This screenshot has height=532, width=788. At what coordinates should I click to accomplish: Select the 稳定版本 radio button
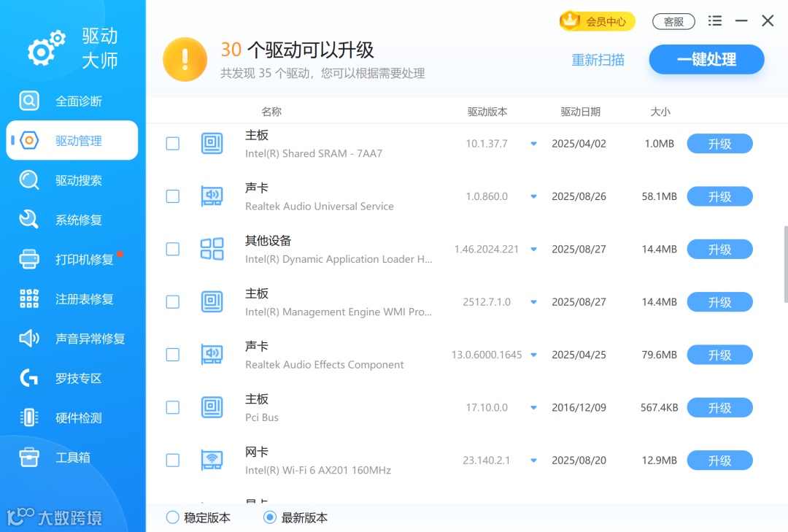point(172,517)
